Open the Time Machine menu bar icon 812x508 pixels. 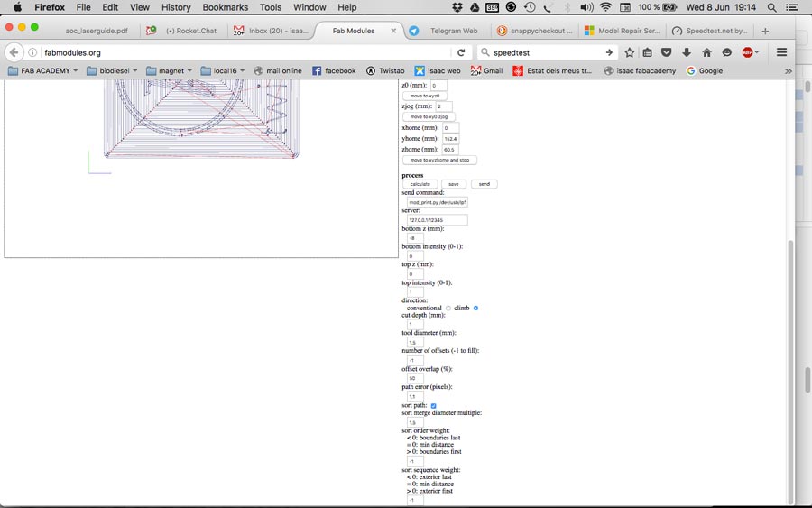pyautogui.click(x=530, y=7)
